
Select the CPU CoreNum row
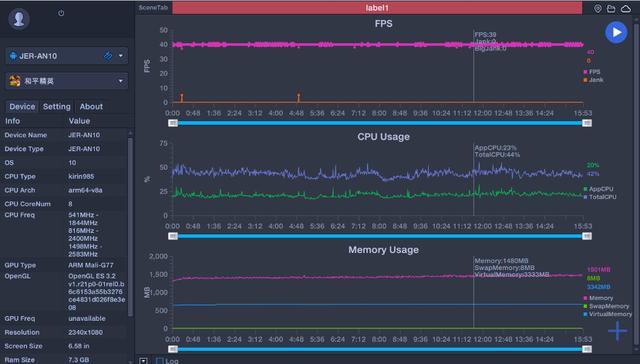pyautogui.click(x=64, y=204)
